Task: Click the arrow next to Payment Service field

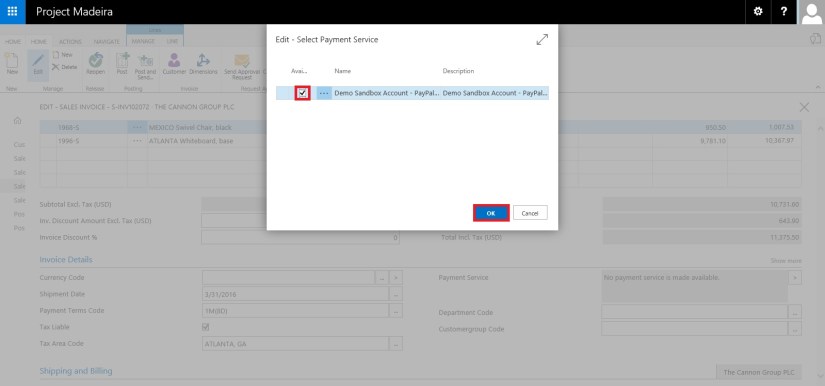Action: tap(795, 278)
